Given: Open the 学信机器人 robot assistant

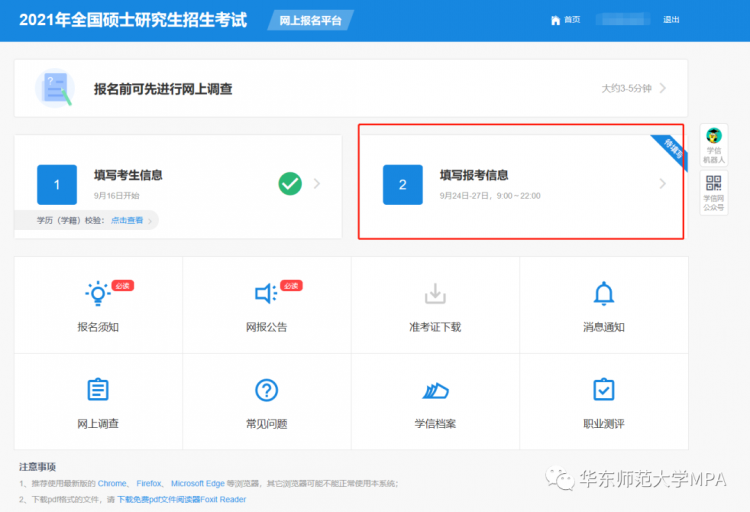Looking at the screenshot, I should click(x=713, y=137).
